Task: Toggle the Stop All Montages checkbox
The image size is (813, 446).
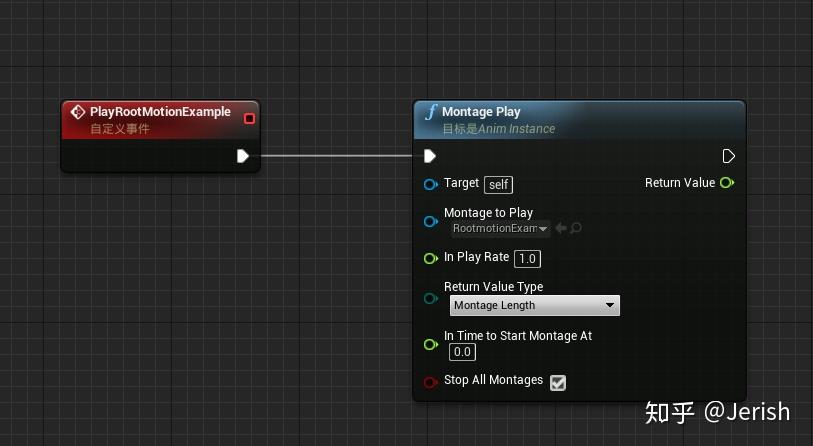Action: 558,382
